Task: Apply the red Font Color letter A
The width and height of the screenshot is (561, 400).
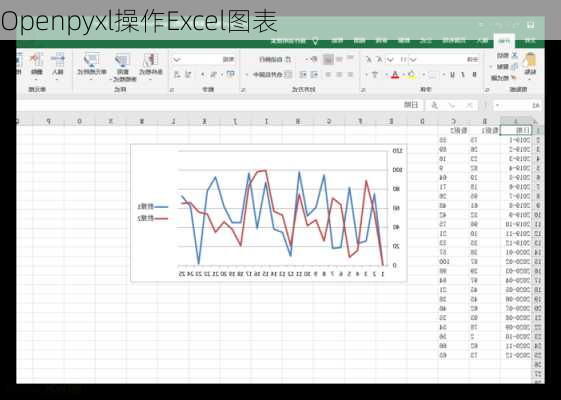Action: (395, 74)
